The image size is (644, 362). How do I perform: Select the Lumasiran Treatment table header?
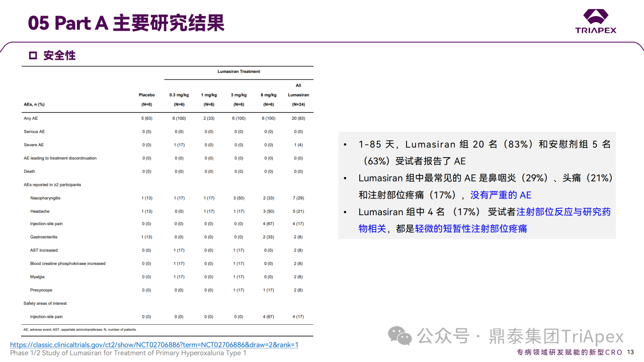click(238, 71)
